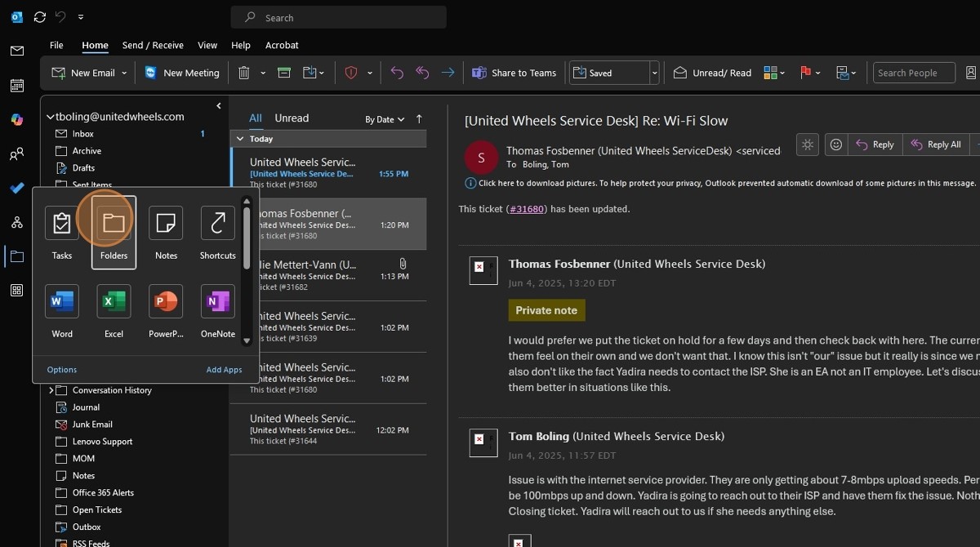Open Shortcuts from the apps flyout

[217, 233]
